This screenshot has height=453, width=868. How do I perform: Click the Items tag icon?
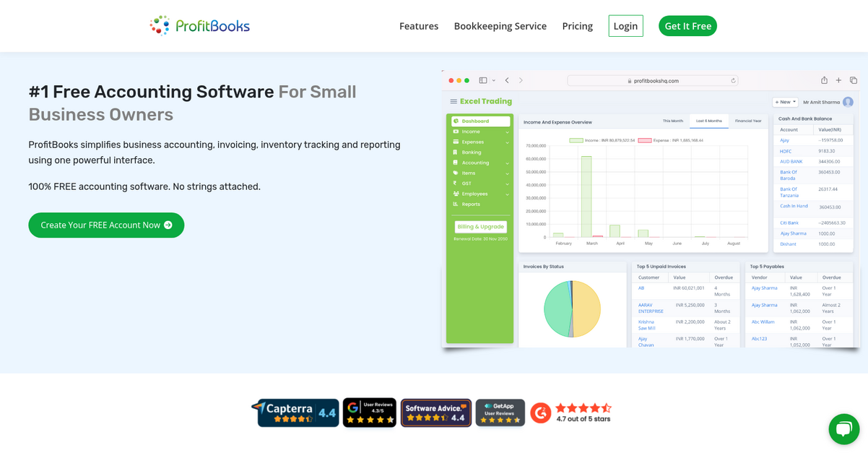coord(456,173)
